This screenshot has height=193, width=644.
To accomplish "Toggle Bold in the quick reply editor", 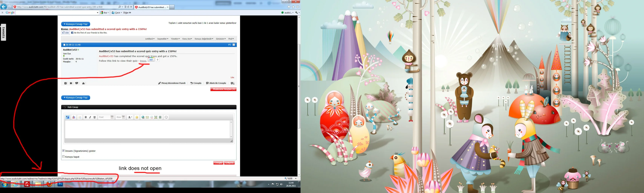I will tap(86, 117).
